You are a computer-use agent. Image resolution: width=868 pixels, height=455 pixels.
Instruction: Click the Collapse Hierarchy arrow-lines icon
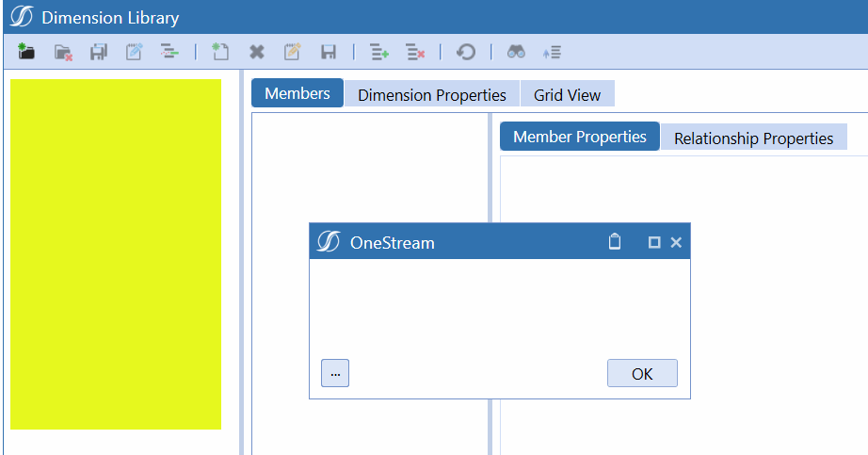pos(552,52)
